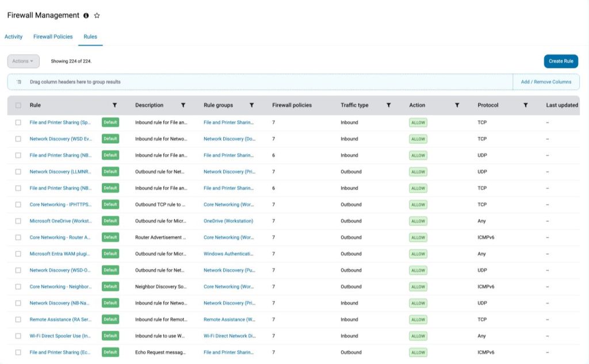Click Default badge on Wi-Fi Direct Spooler Use row

110,336
